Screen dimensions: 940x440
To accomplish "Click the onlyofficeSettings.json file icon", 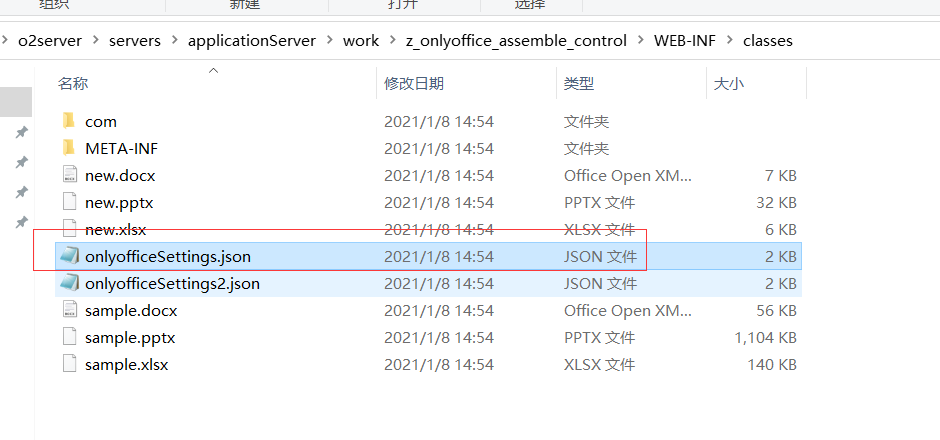I will (69, 256).
